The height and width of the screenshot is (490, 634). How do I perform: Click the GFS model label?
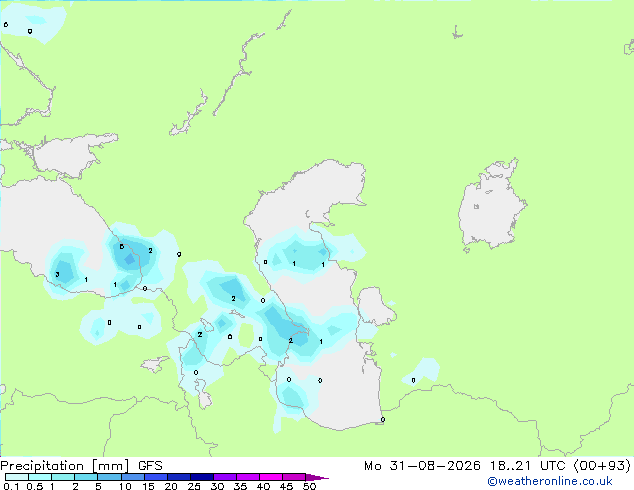pyautogui.click(x=150, y=466)
